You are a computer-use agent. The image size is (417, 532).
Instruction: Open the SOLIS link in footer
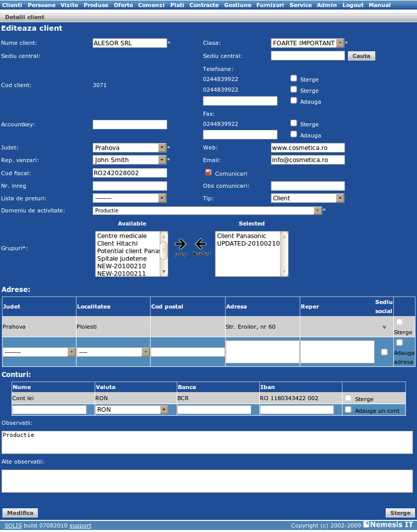[13, 525]
